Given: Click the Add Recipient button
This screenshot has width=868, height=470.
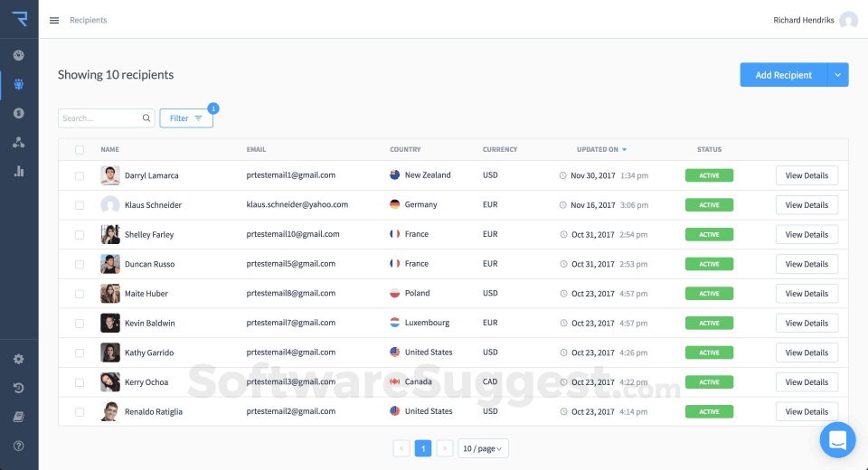Looking at the screenshot, I should pyautogui.click(x=783, y=75).
